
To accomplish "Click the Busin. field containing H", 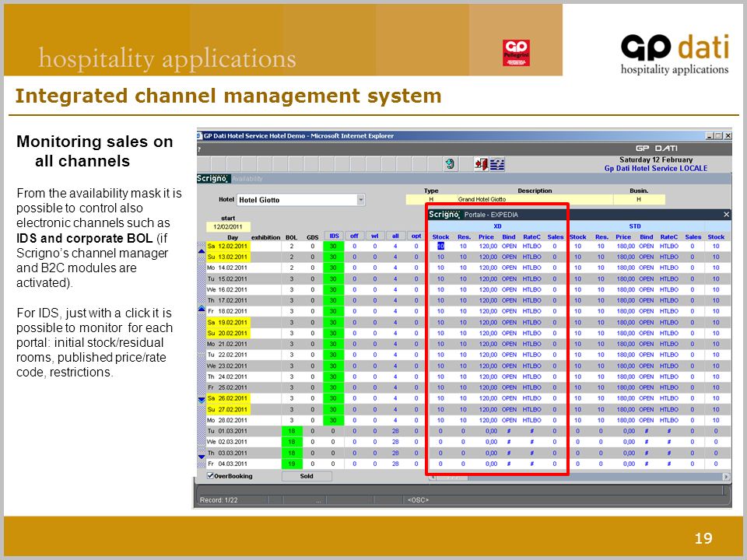I will coord(639,199).
